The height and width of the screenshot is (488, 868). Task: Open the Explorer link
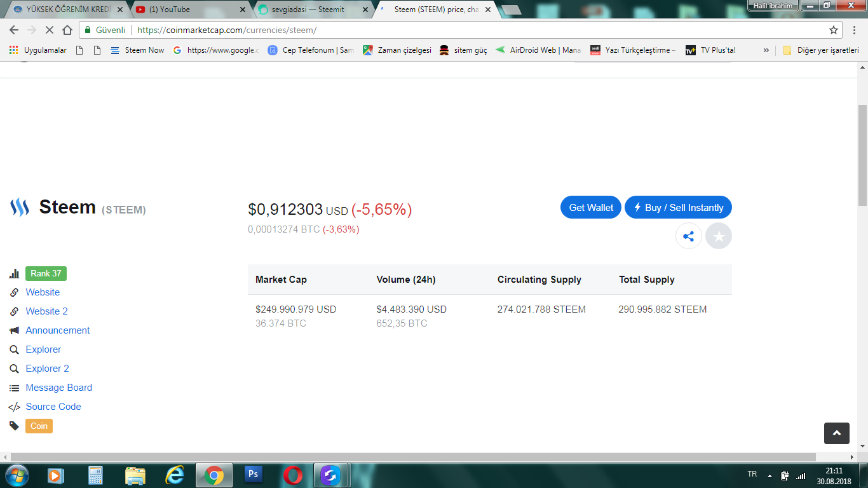pyautogui.click(x=43, y=349)
